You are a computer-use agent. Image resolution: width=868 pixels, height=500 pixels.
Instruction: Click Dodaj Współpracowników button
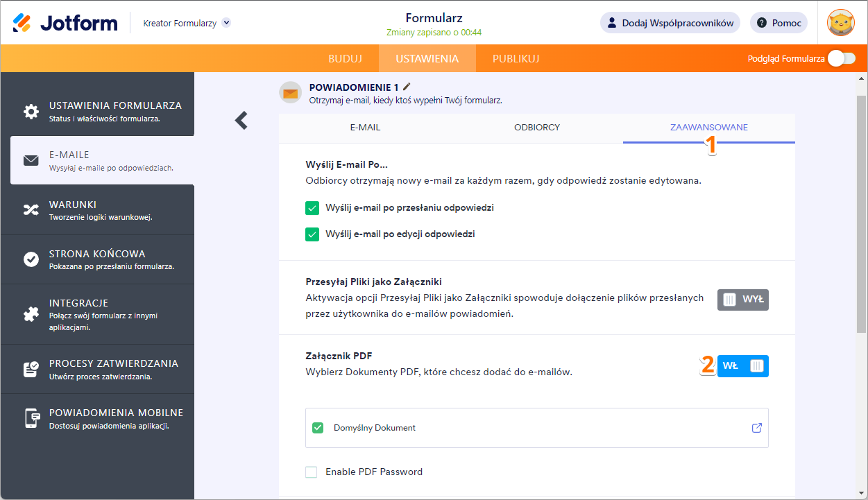(670, 23)
